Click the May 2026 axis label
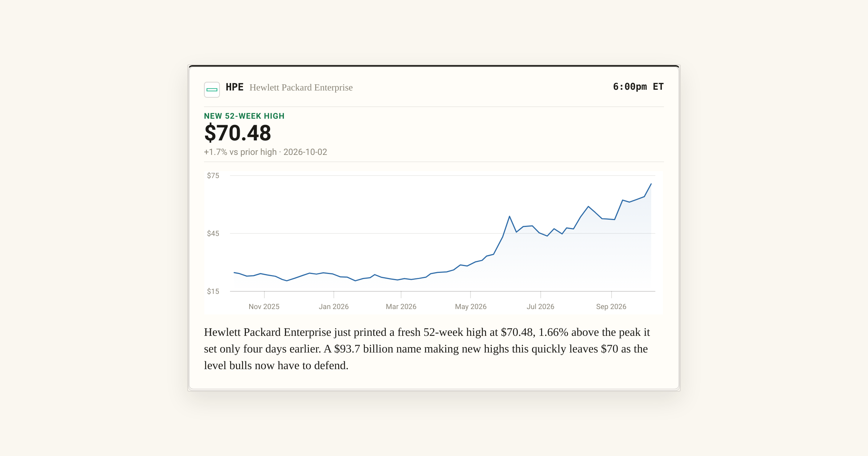 [471, 307]
